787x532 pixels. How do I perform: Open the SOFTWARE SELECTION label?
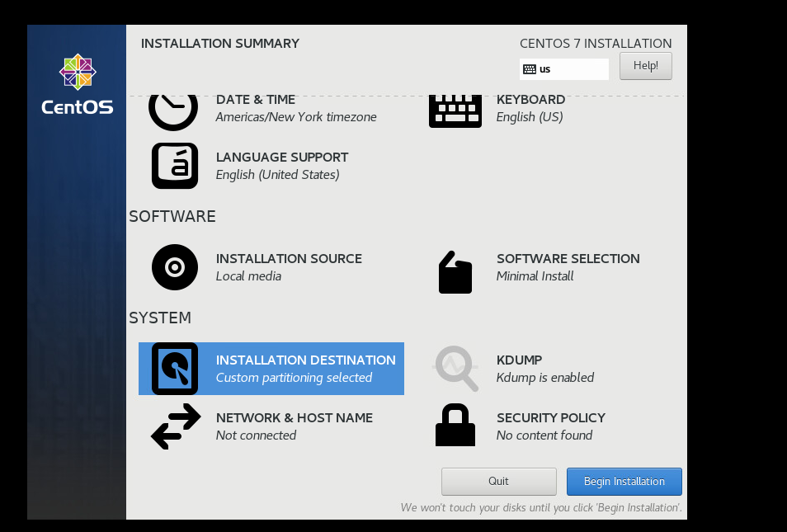point(568,258)
